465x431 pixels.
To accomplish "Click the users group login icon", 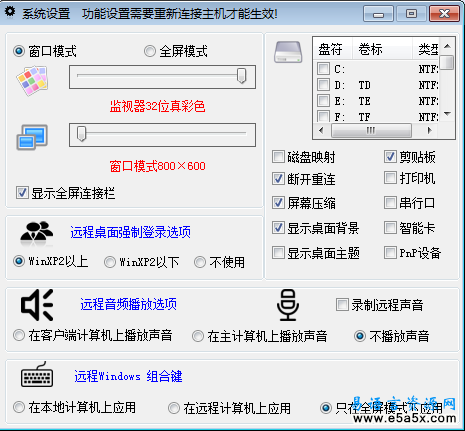I will [x=37, y=232].
